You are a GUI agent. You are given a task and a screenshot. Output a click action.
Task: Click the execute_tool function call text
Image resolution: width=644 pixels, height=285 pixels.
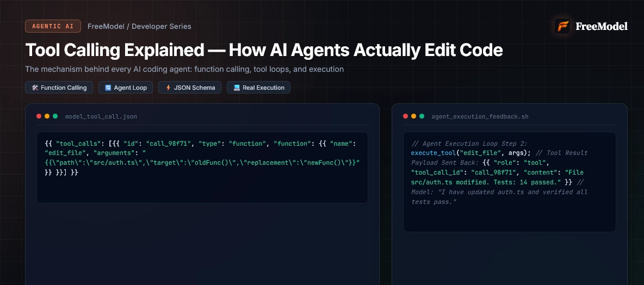[471, 153]
